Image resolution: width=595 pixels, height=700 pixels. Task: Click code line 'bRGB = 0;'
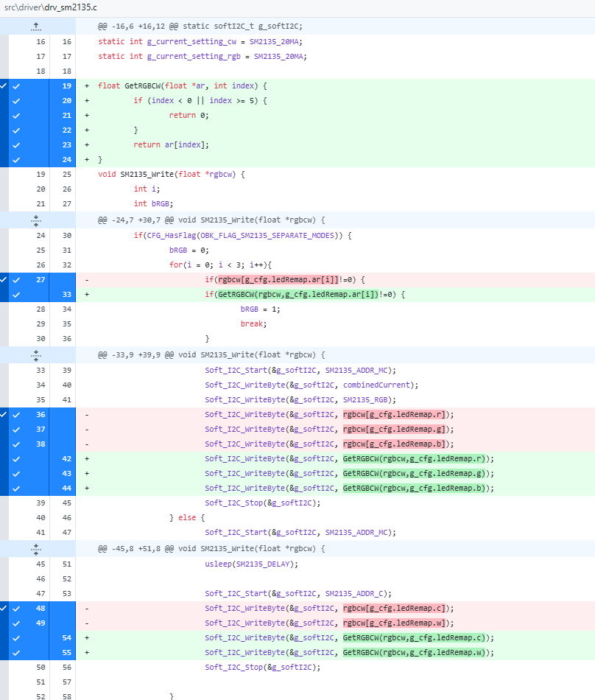coord(189,250)
